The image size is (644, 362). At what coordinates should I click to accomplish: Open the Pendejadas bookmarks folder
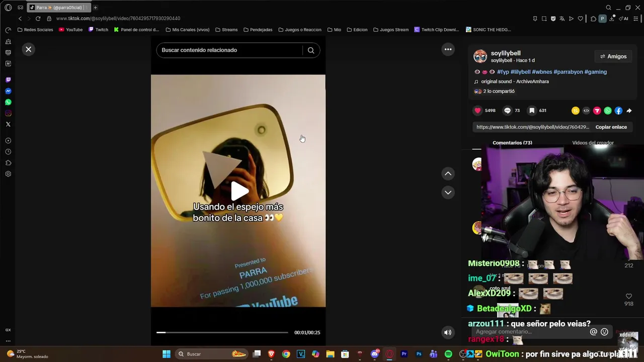coord(258,30)
